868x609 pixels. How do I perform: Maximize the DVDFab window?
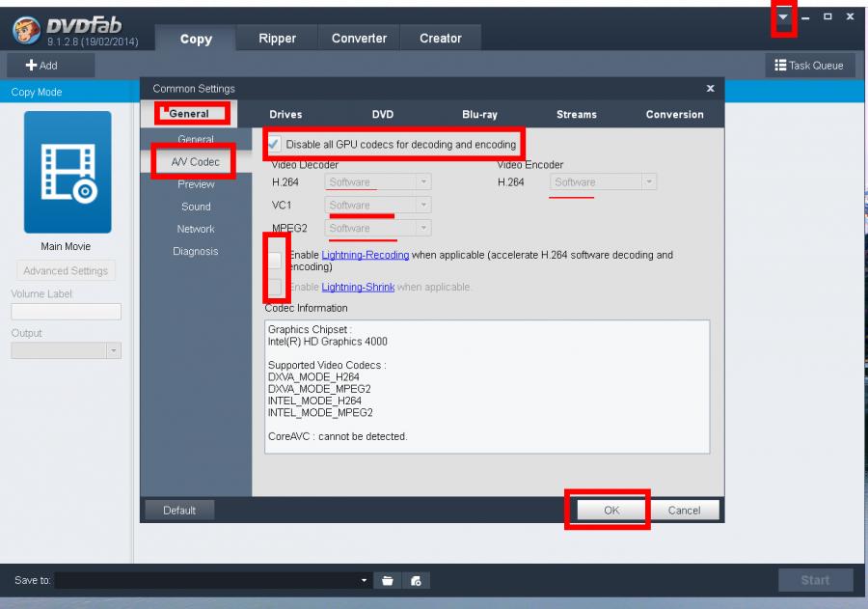click(x=827, y=16)
